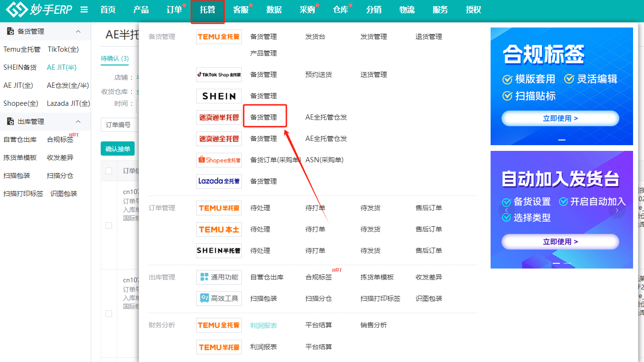Click 立即使用 on 合规标签 banner
The height and width of the screenshot is (362, 644).
coord(560,118)
